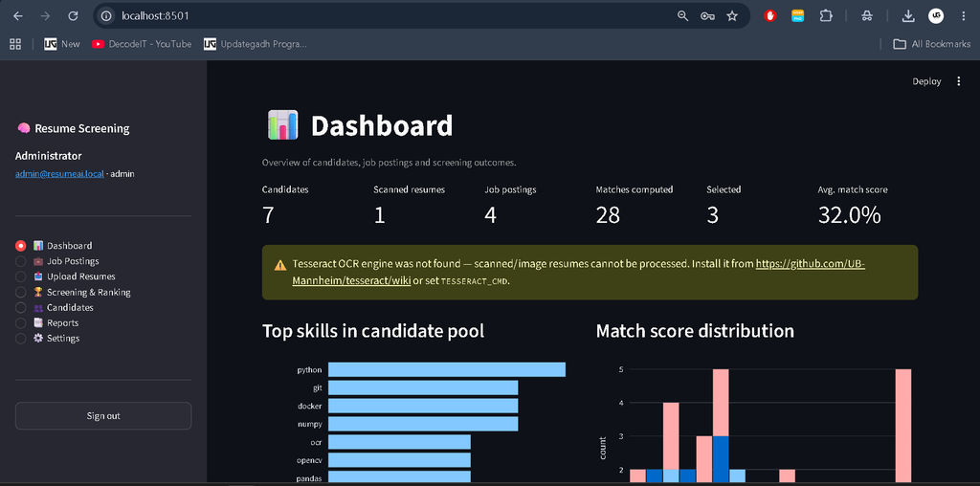Click the Sign out button
980x486 pixels.
103,416
